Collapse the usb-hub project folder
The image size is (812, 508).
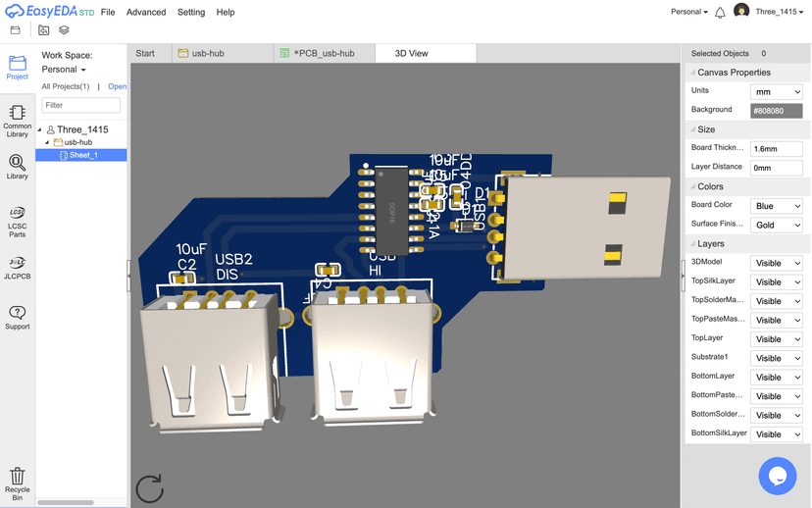tap(47, 142)
